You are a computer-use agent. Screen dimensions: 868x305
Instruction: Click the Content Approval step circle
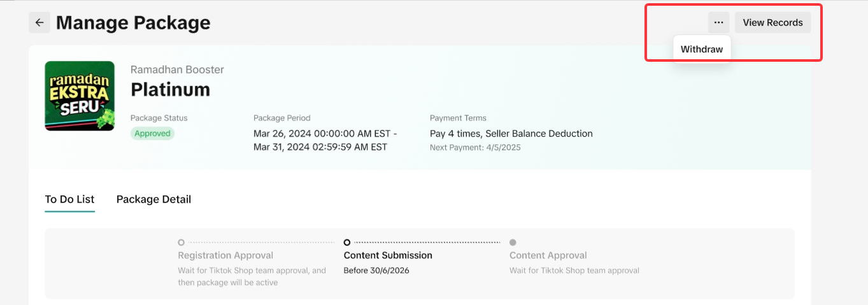513,243
